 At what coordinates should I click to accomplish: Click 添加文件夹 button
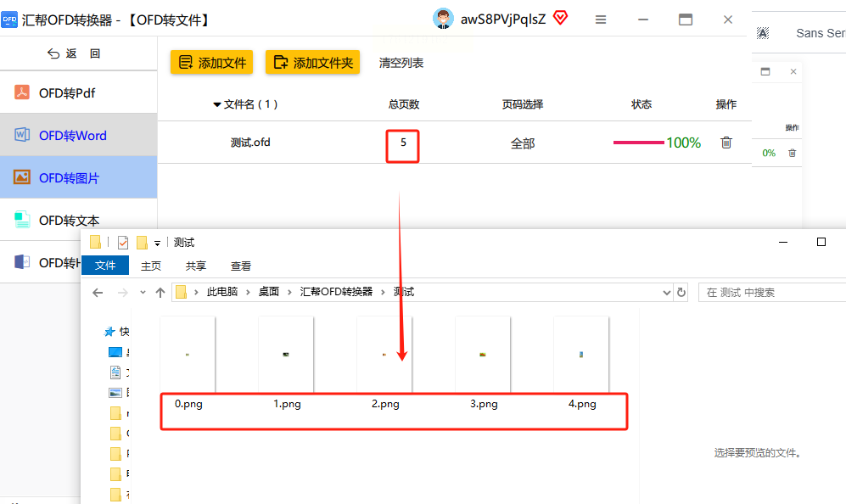[x=312, y=63]
